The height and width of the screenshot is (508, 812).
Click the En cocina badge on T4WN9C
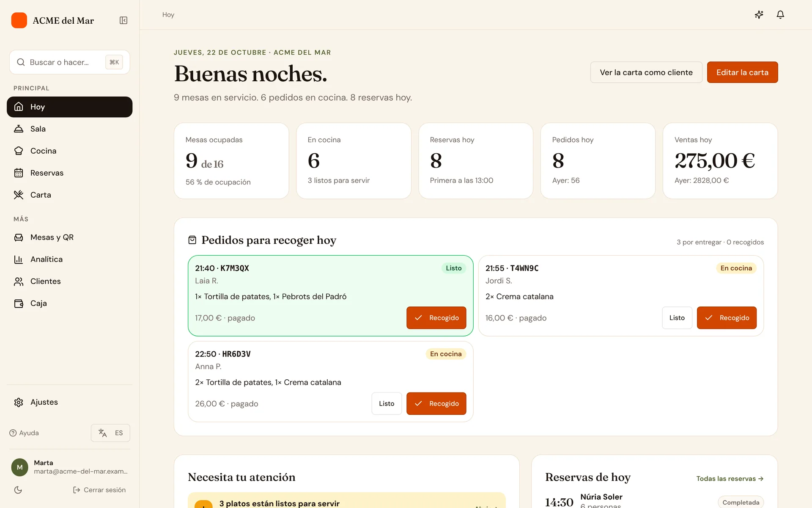736,268
